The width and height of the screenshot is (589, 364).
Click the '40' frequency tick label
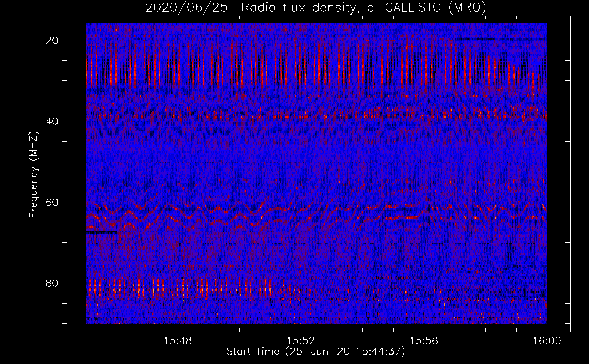[52, 121]
